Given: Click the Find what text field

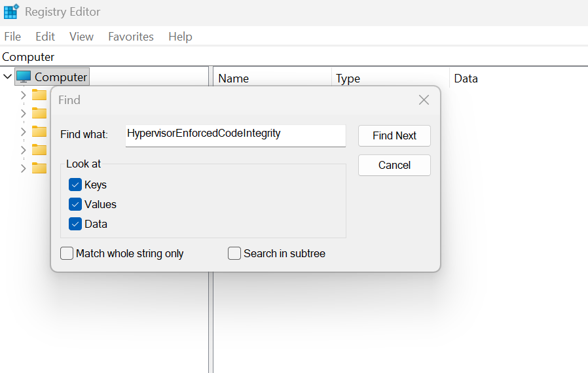Looking at the screenshot, I should point(235,134).
